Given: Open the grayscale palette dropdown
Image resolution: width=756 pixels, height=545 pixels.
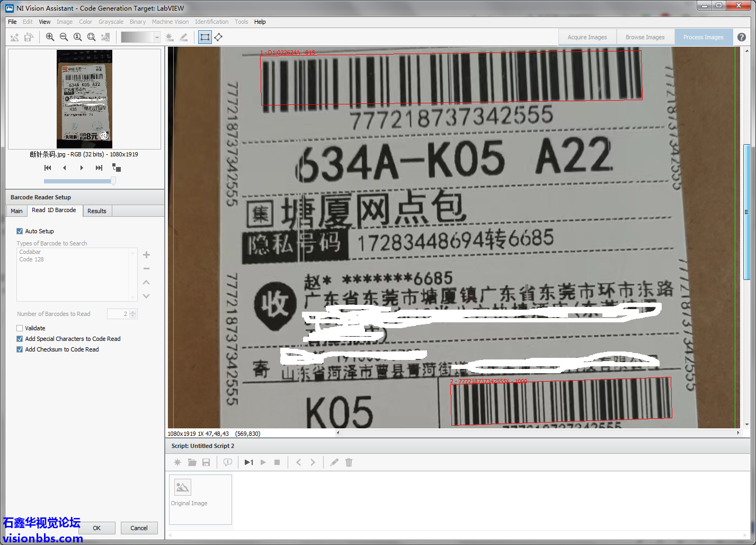Looking at the screenshot, I should tap(157, 37).
